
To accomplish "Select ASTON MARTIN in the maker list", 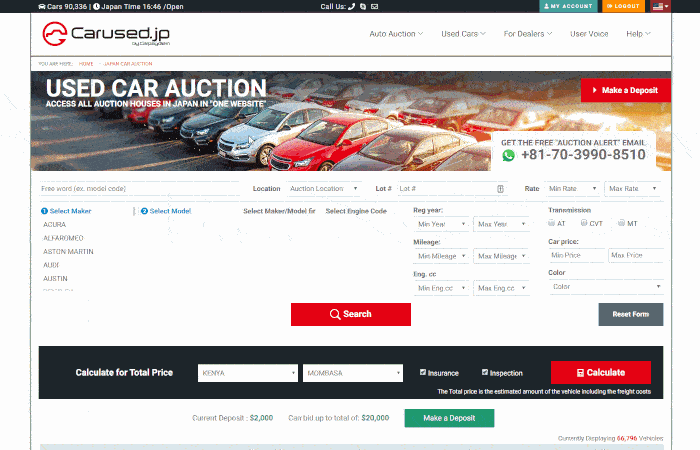I will click(x=68, y=251).
